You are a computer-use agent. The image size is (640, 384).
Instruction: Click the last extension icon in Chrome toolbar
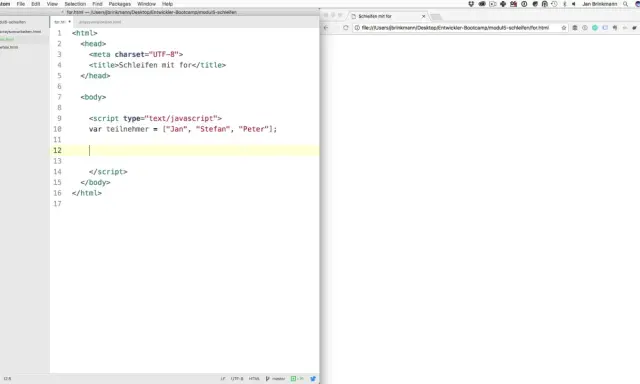click(635, 28)
